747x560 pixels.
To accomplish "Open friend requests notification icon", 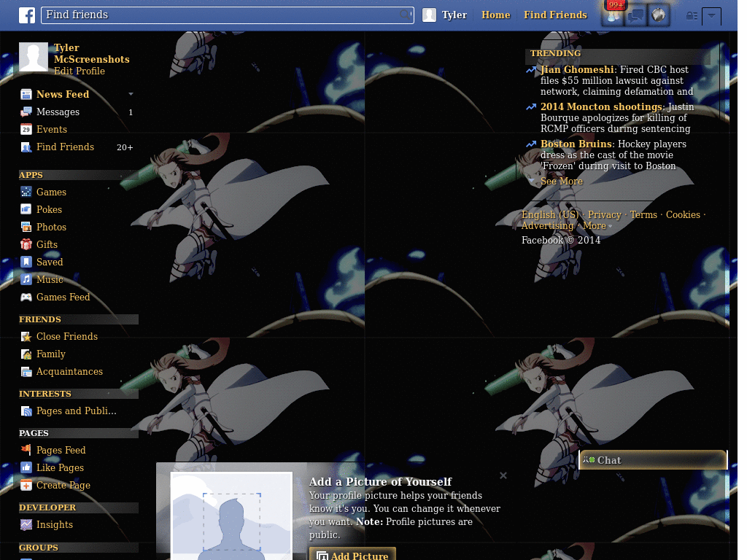I will coord(613,16).
